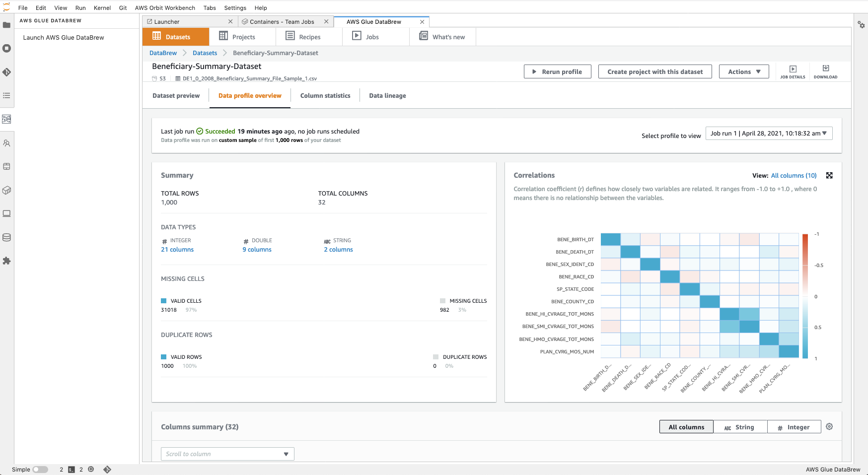This screenshot has width=868, height=475.
Task: Open the running terminals and kernels sidebar icon
Action: tap(7, 48)
